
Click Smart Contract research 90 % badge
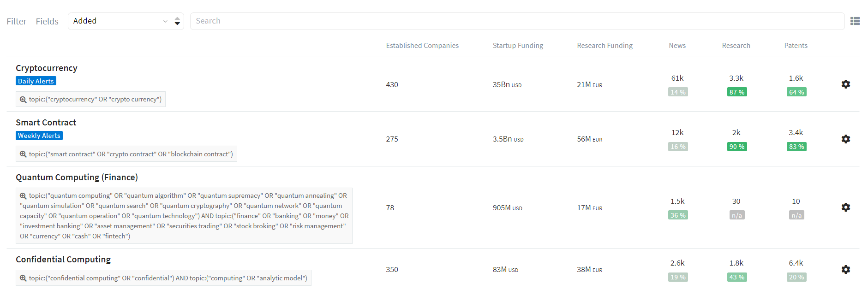(x=737, y=147)
